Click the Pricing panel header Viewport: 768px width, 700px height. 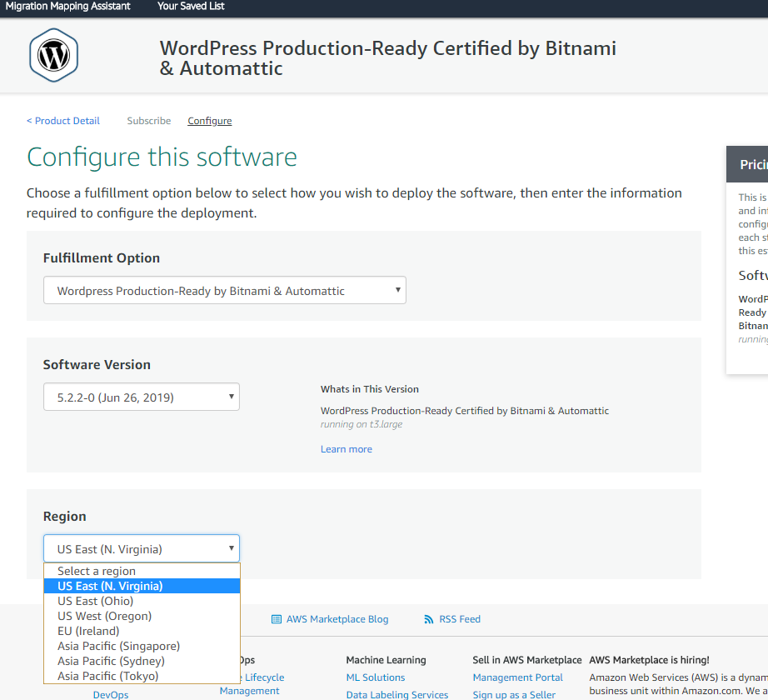747,164
